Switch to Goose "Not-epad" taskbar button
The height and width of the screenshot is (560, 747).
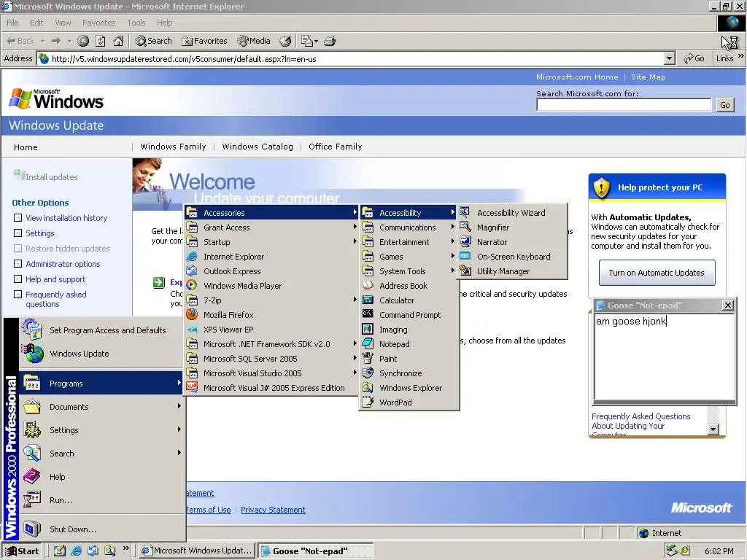click(x=315, y=551)
